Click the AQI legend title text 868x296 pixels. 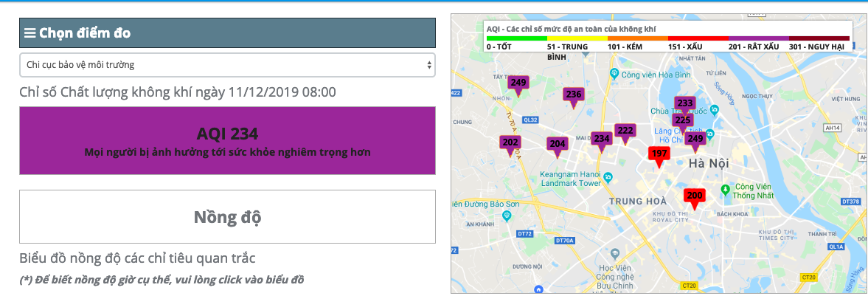[572, 28]
